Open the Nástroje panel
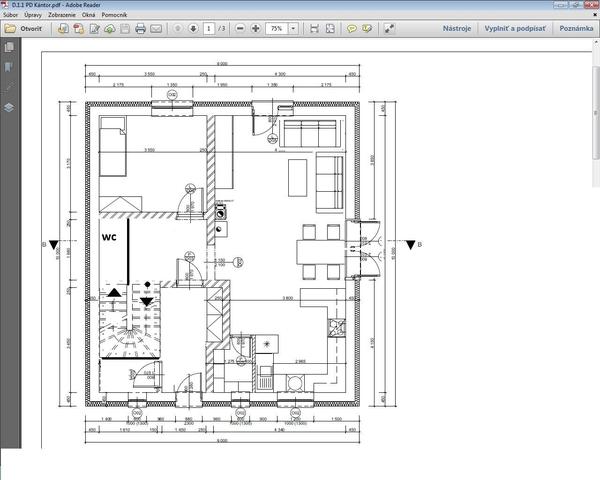Screen dimensions: 600x480 [x=456, y=29]
